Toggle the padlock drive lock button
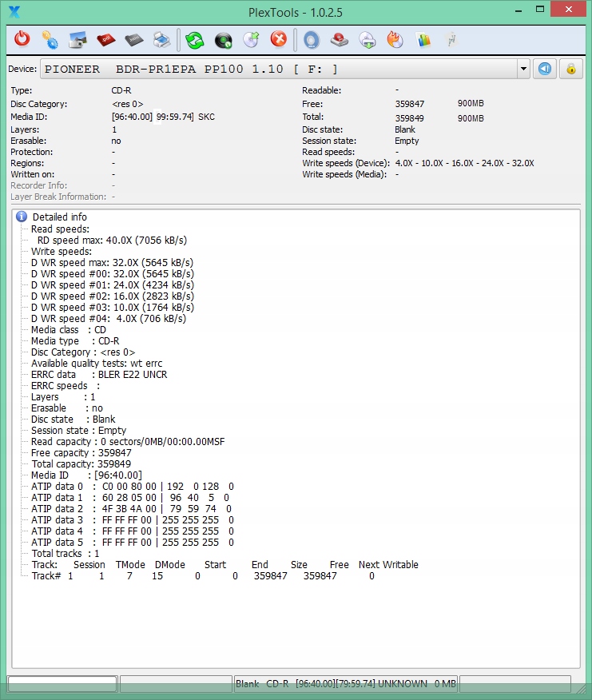 tap(570, 69)
